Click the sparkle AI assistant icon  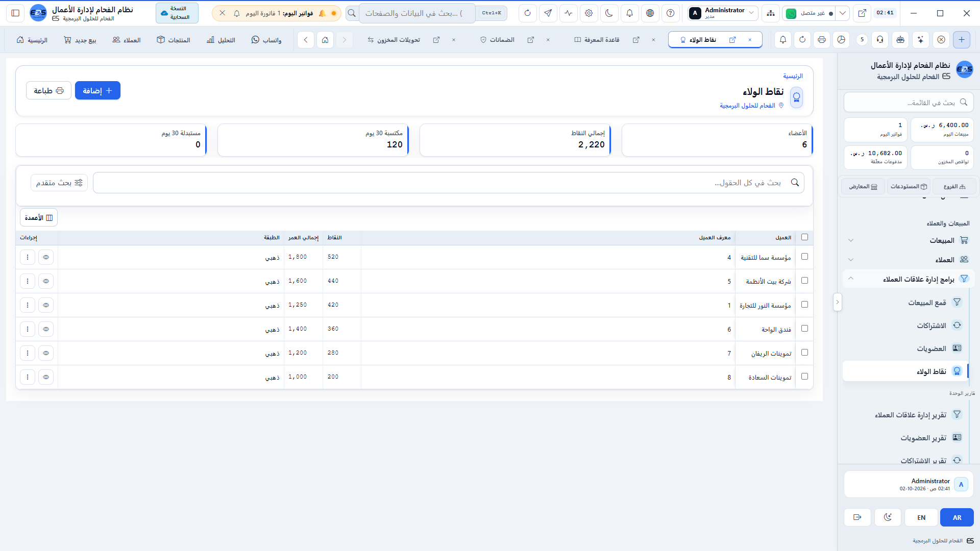click(920, 40)
